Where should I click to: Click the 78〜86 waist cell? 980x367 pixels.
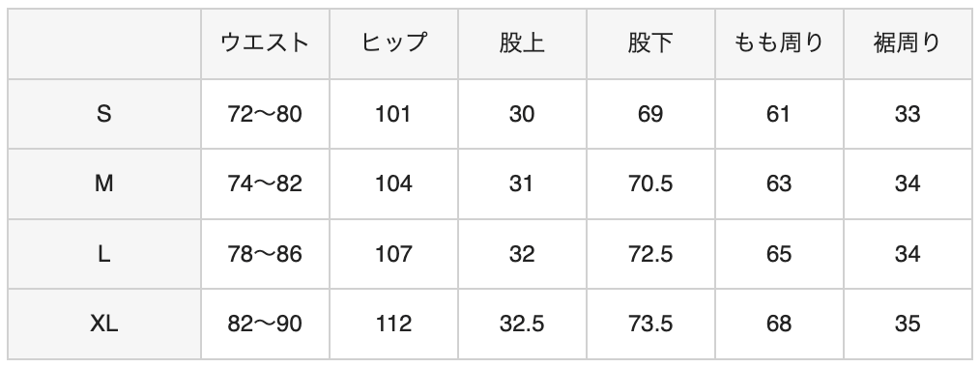pyautogui.click(x=265, y=254)
